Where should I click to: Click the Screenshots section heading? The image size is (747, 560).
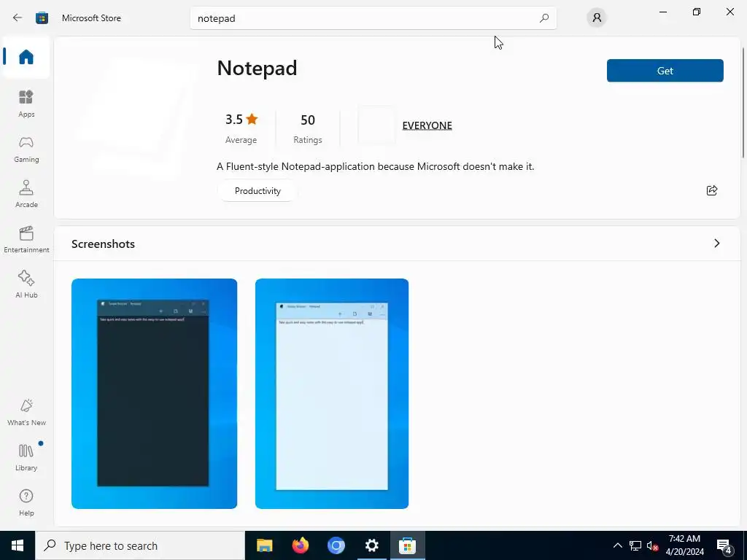(x=103, y=244)
